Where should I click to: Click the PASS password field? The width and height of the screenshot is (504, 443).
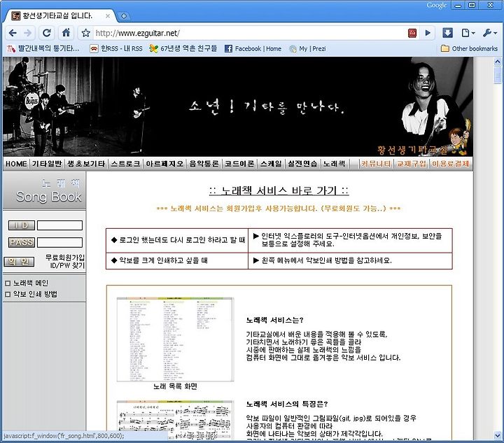59,242
